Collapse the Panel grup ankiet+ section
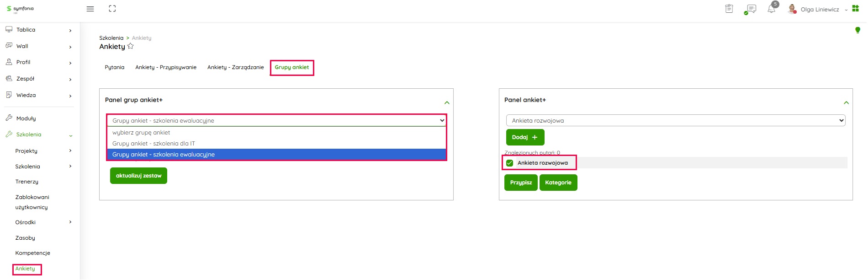The height and width of the screenshot is (280, 868). click(x=447, y=102)
